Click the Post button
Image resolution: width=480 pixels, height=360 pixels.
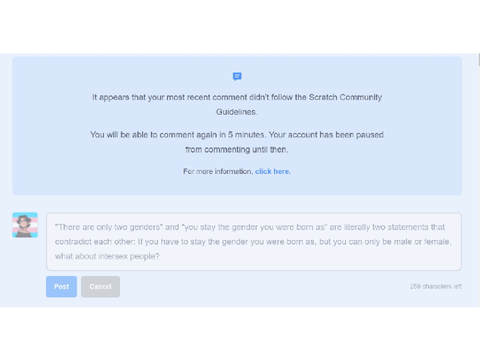(x=61, y=287)
